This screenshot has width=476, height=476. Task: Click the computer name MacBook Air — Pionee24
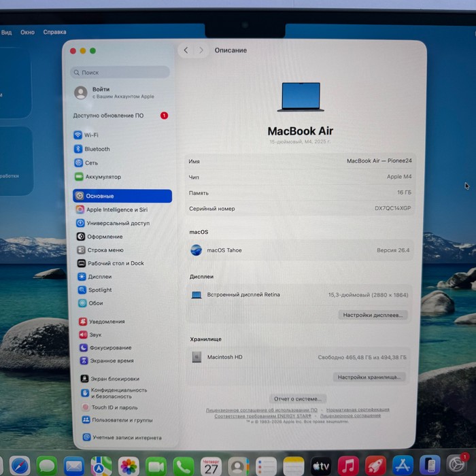tap(379, 160)
